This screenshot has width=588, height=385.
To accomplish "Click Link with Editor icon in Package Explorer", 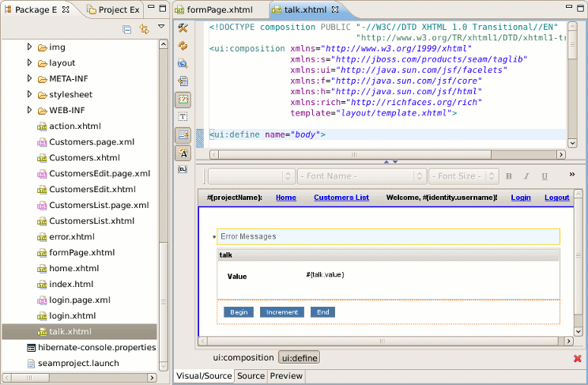I will [x=144, y=29].
